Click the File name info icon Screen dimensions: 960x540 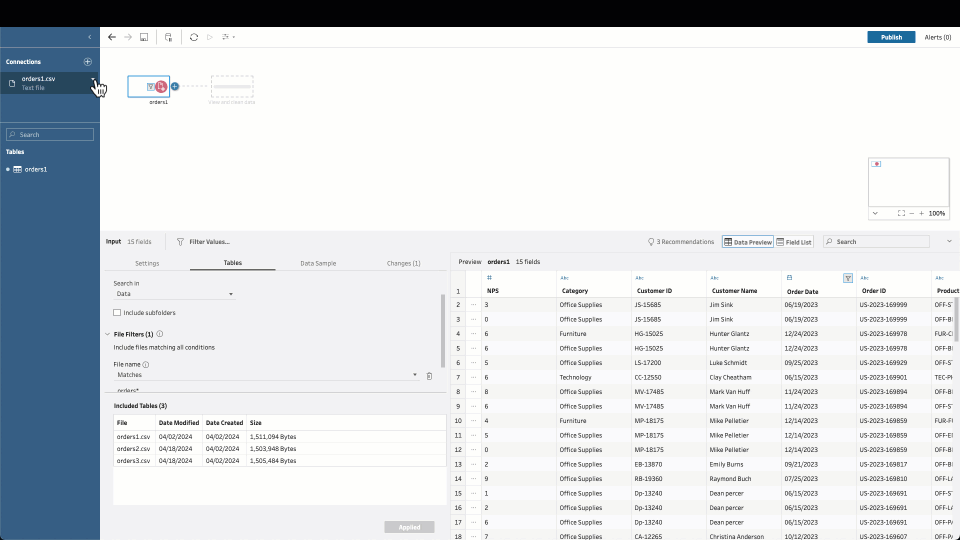point(146,365)
